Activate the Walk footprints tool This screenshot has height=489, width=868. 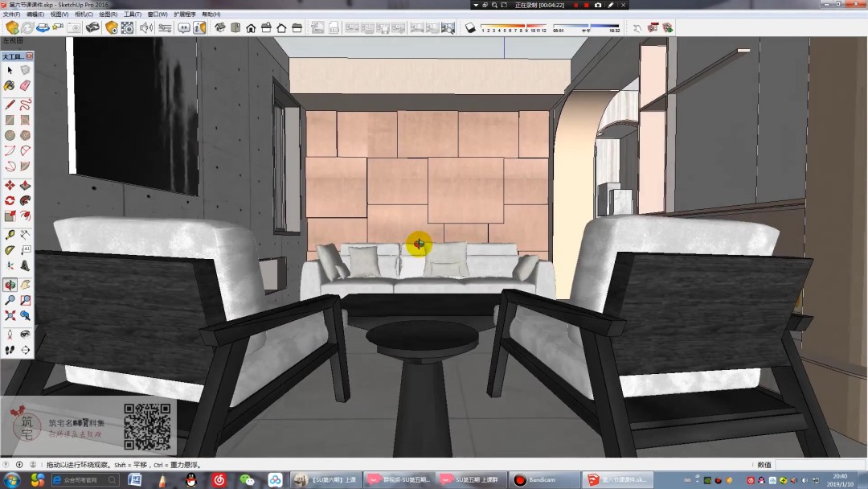[10, 350]
